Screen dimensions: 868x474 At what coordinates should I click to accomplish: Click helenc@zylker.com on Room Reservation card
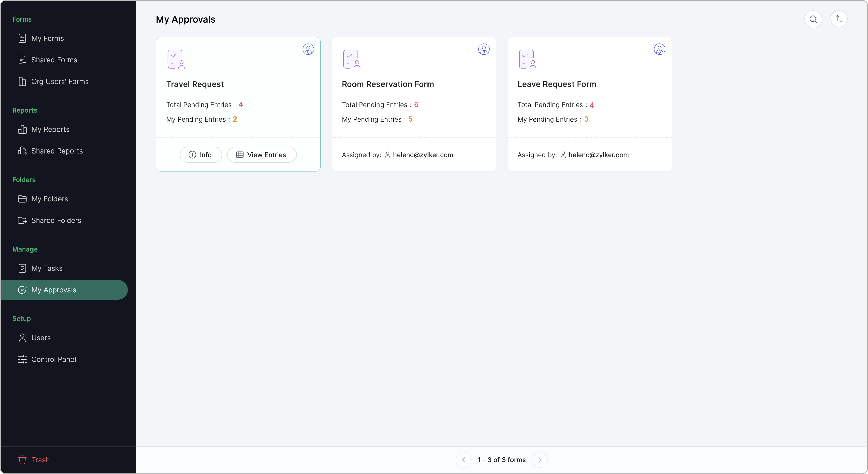click(423, 155)
